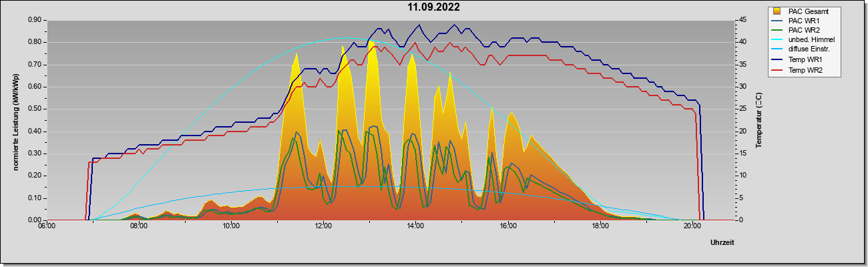Click the 06:00 label on time axis

(x=46, y=226)
